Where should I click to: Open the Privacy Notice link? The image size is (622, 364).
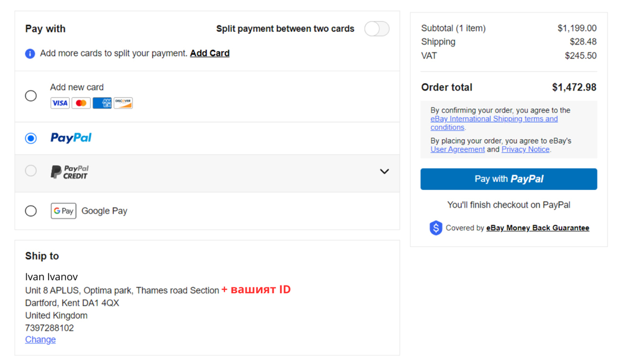525,149
